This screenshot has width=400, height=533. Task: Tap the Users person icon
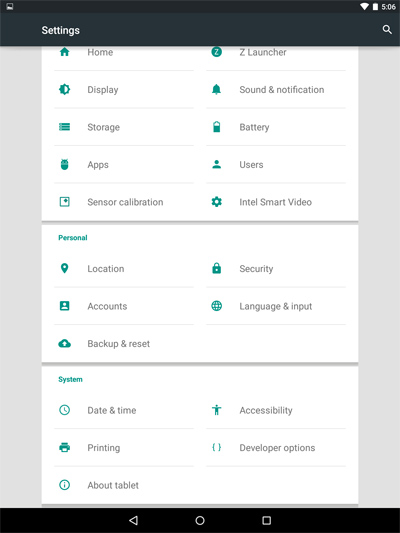click(216, 164)
